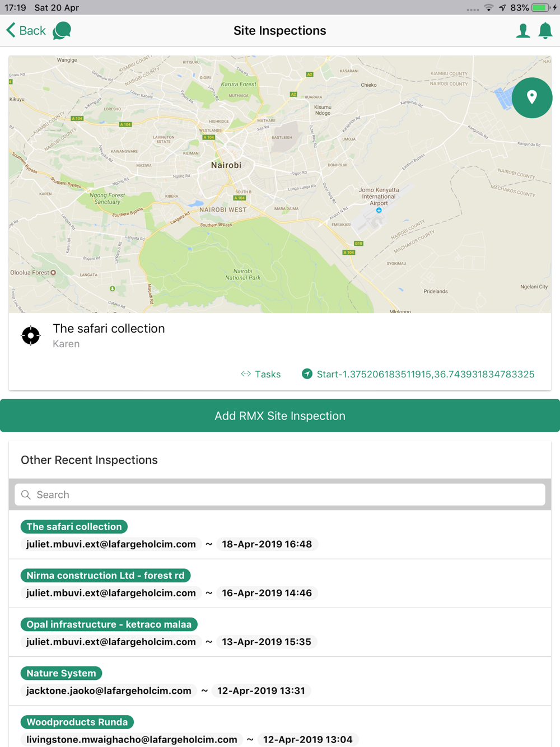Viewport: 560px width, 747px height.
Task: Tap Add RMX Site Inspection button
Action: pyautogui.click(x=280, y=415)
